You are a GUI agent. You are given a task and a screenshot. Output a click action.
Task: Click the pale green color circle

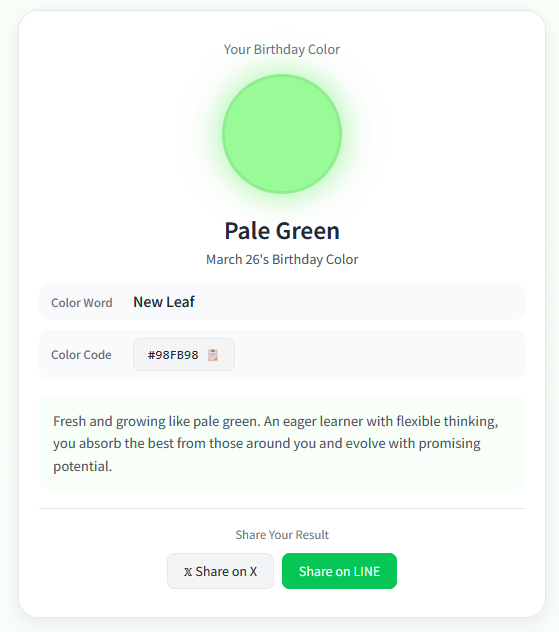tap(282, 134)
